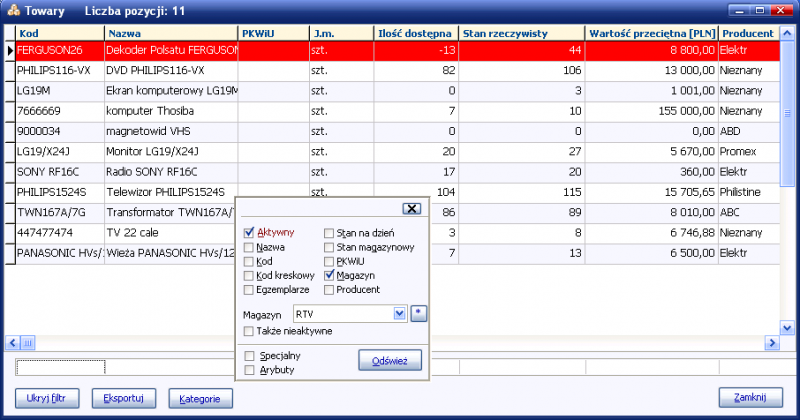This screenshot has width=800, height=420.
Task: Select the LG19/X24J code cell
Action: (60, 152)
